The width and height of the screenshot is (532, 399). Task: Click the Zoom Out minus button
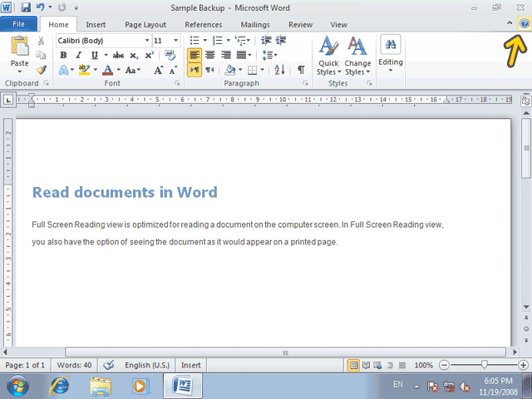tap(444, 365)
